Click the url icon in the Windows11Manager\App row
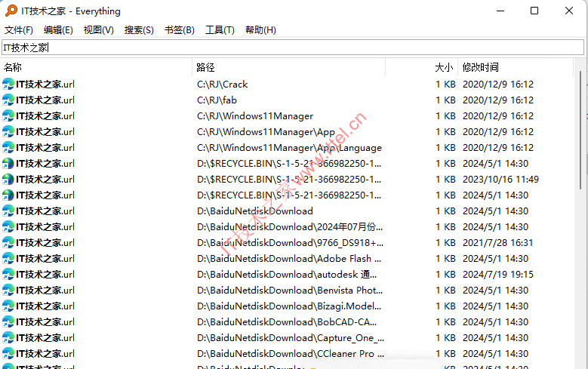588x369 pixels. tap(8, 131)
